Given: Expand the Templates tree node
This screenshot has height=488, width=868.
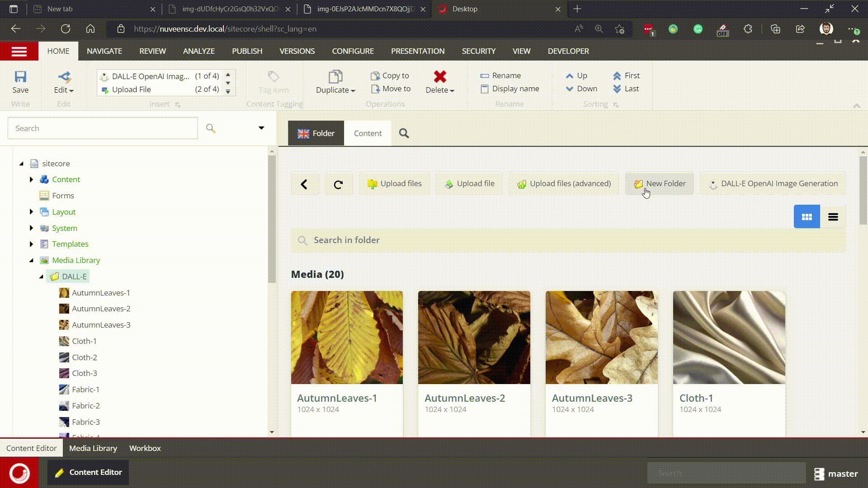Looking at the screenshot, I should click(31, 244).
